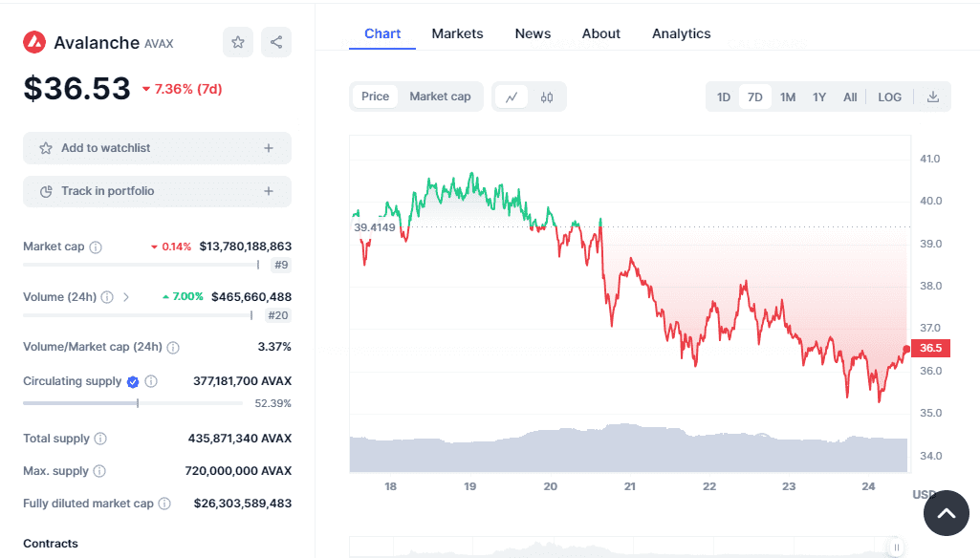Click the 7.36% (7d) change indicator
This screenshot has height=558, width=980.
[182, 89]
